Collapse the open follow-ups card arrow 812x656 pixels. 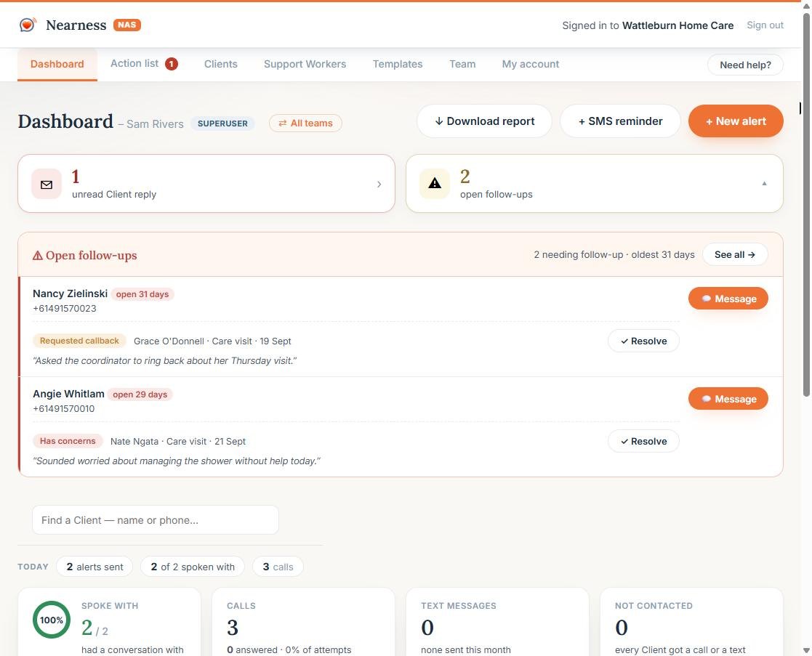coord(764,184)
